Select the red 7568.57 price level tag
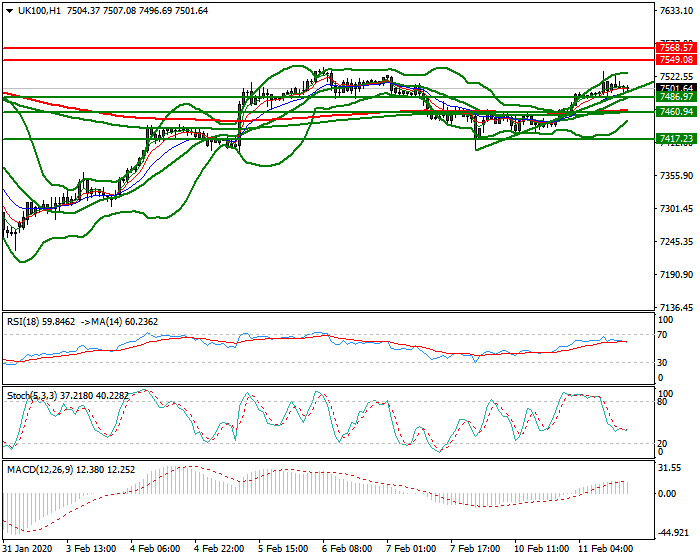Screen dimensions: 700x560 [x=676, y=47]
